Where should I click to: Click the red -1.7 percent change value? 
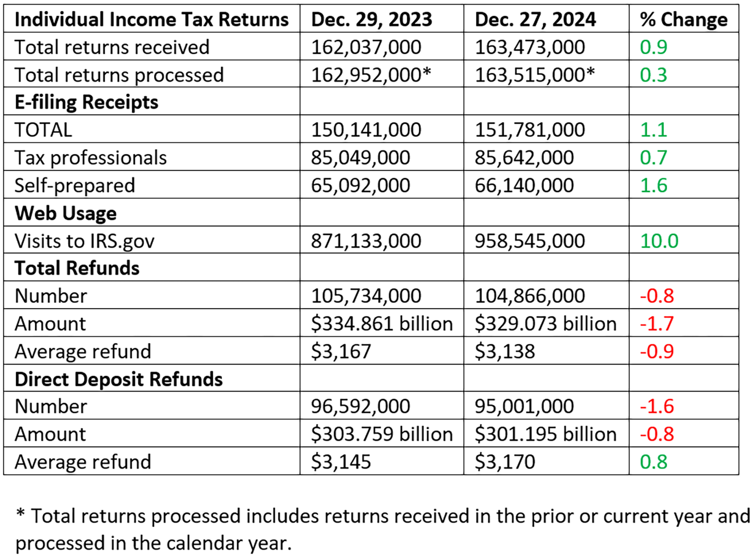point(657,324)
